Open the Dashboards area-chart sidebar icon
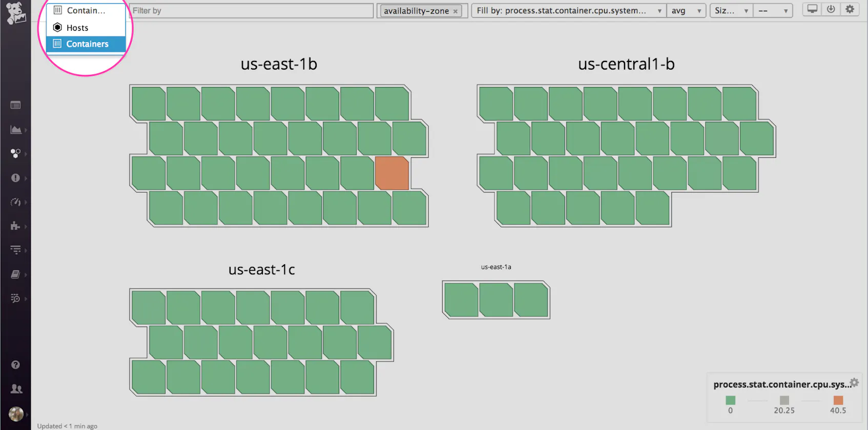Viewport: 868px width, 430px height. [16, 130]
